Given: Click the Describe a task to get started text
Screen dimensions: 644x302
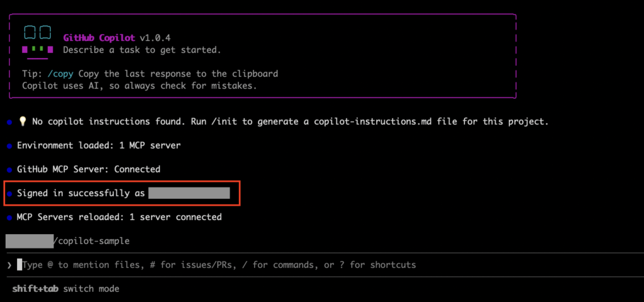Looking at the screenshot, I should [x=142, y=50].
